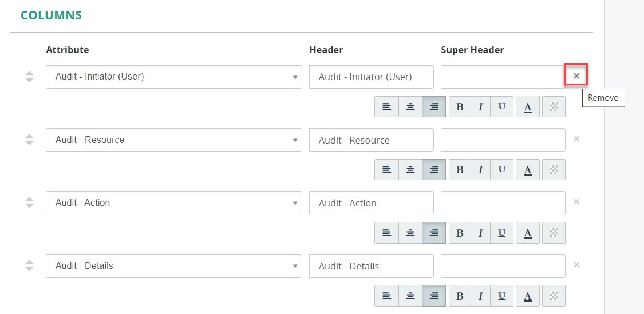Remove the Audit - Resource column
Screen dimensions: 644x314
click(x=576, y=139)
